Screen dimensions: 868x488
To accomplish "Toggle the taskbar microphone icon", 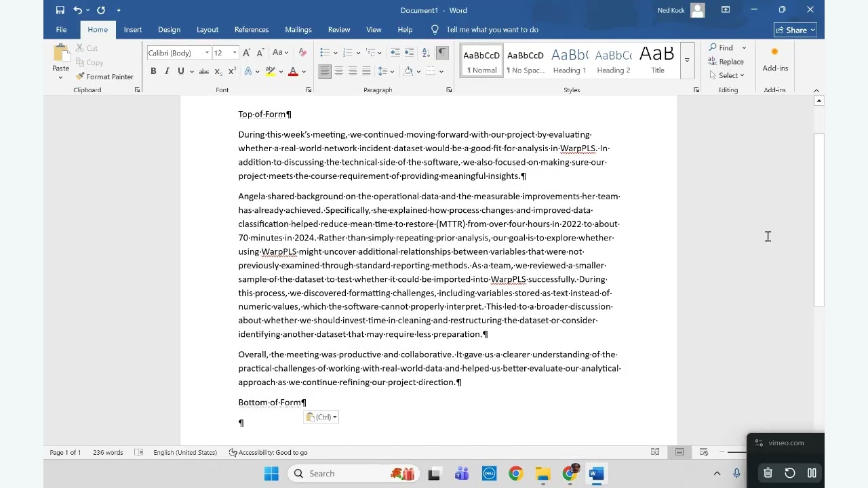I will (736, 474).
